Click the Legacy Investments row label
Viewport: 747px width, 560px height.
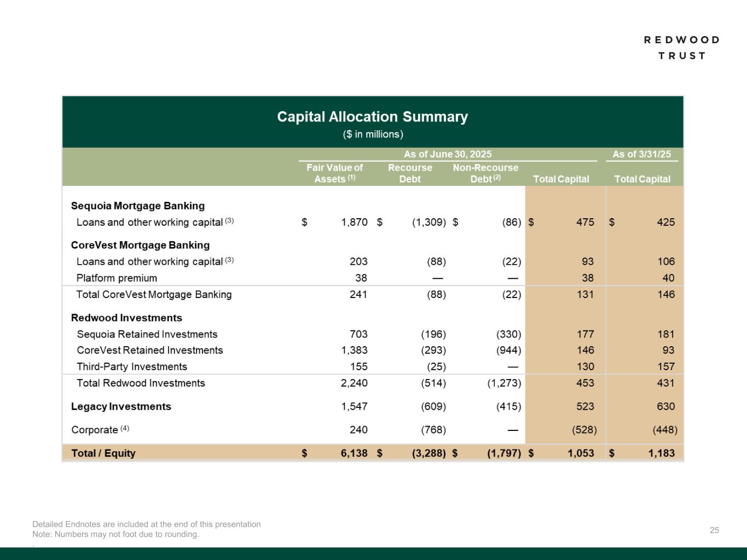tap(121, 406)
